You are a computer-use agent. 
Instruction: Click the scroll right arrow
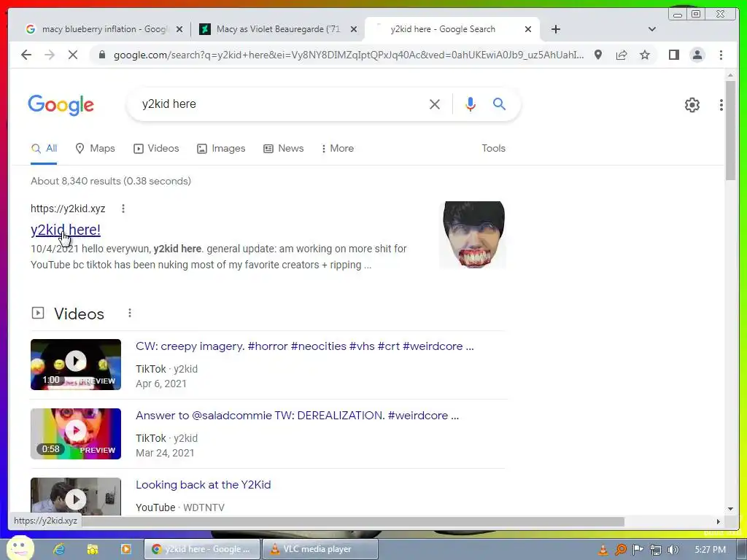[719, 521]
